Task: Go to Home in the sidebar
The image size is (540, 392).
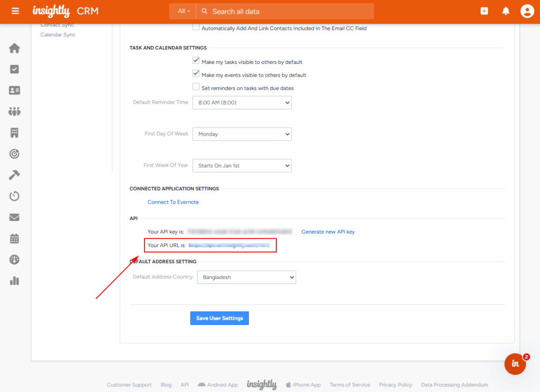Action: point(14,49)
